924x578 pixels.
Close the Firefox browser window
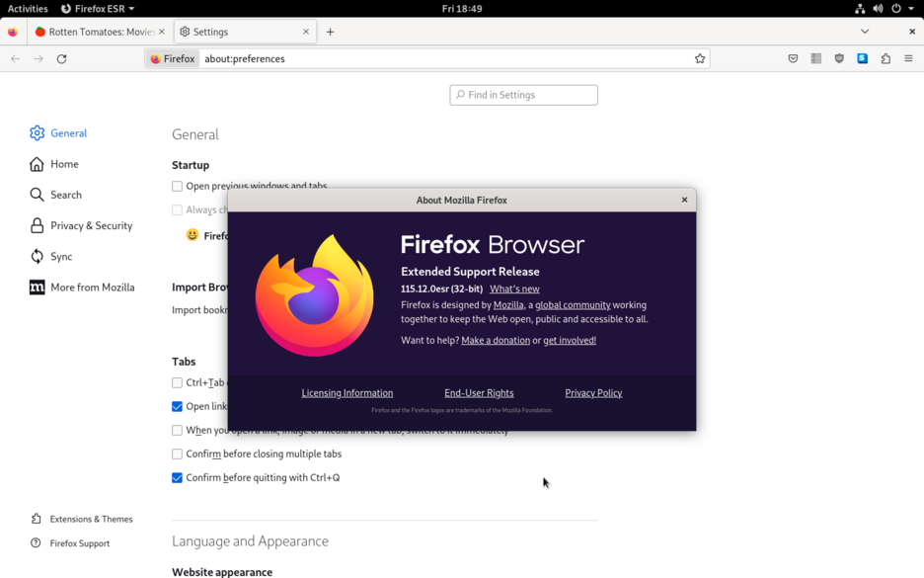pyautogui.click(x=911, y=32)
